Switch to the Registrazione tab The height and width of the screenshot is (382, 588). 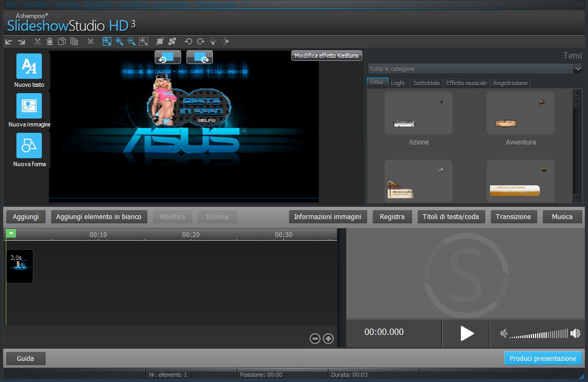510,83
